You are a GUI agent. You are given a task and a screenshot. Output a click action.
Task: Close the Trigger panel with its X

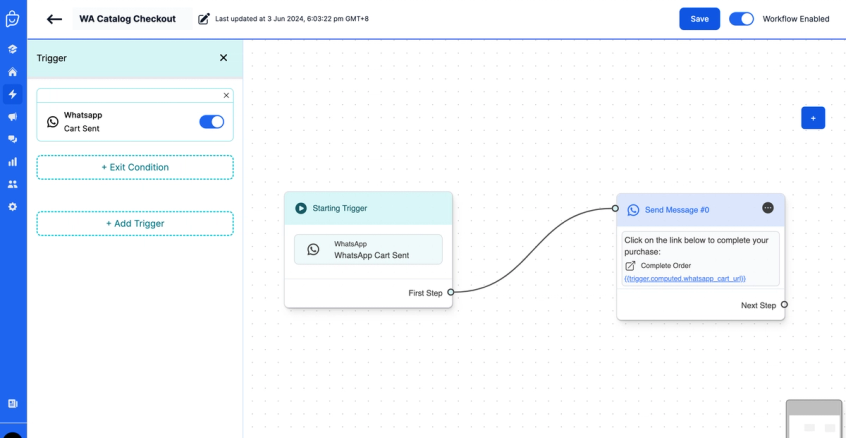pyautogui.click(x=223, y=58)
